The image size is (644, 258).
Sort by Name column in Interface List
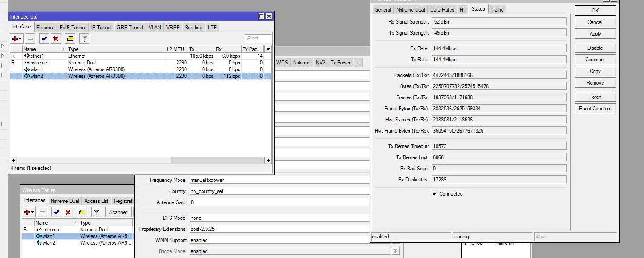tap(45, 49)
